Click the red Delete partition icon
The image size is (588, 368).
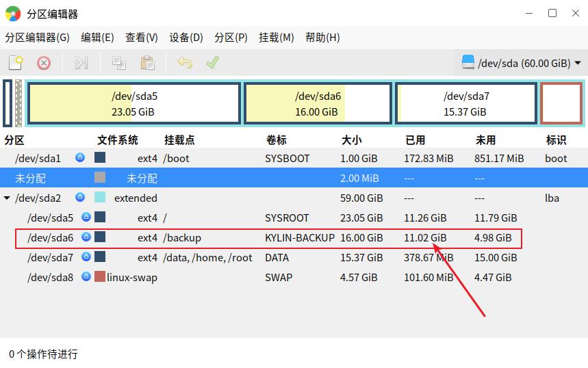44,62
